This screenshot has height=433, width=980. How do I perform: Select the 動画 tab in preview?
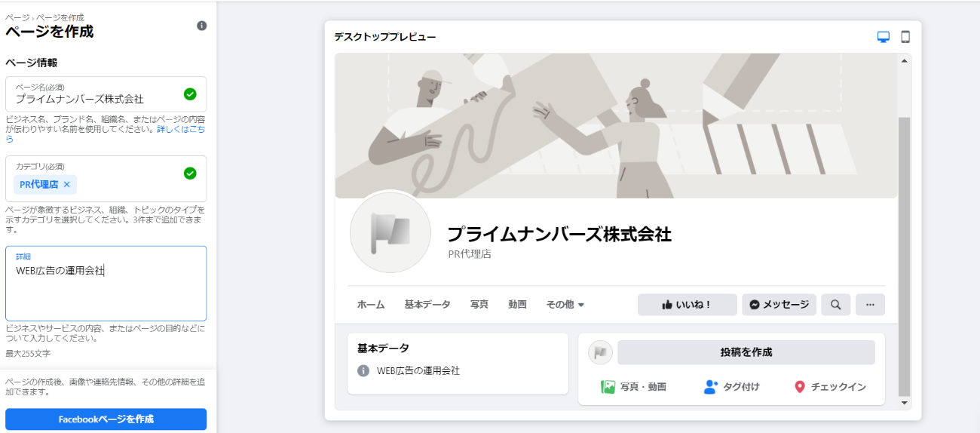pos(517,305)
